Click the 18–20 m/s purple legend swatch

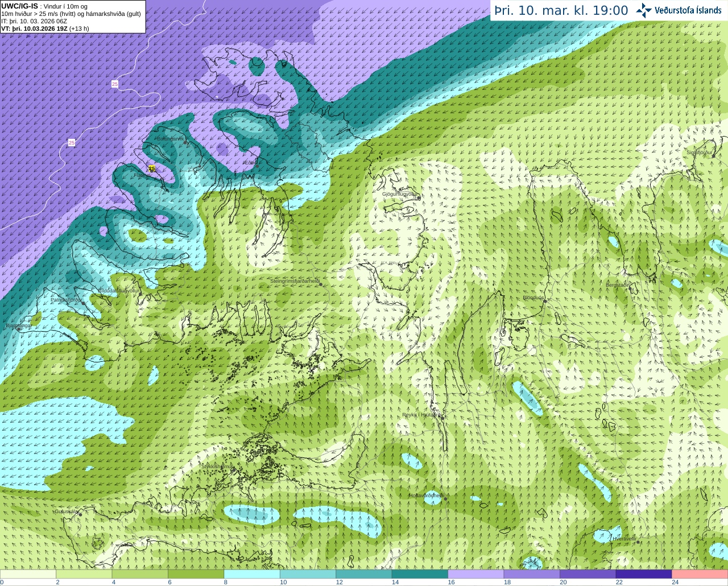532,574
